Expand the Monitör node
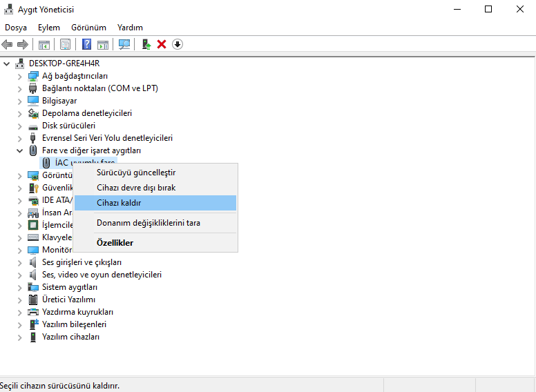 pos(20,251)
